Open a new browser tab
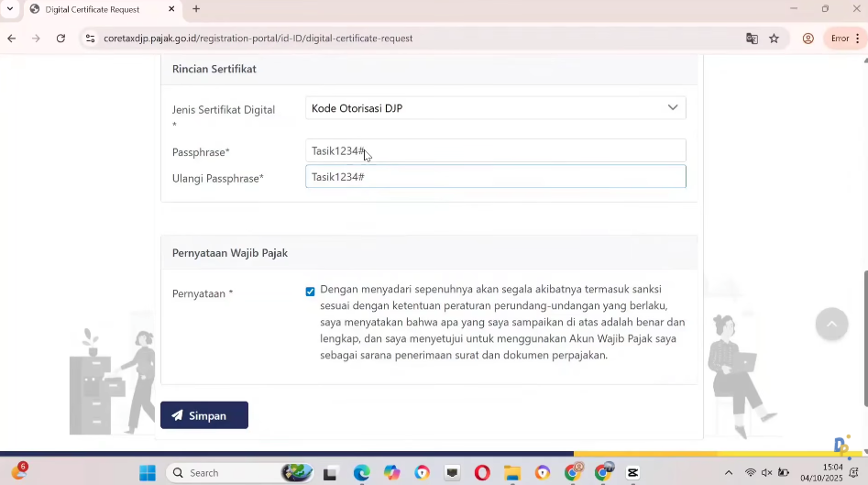The width and height of the screenshot is (868, 485). pyautogui.click(x=196, y=9)
